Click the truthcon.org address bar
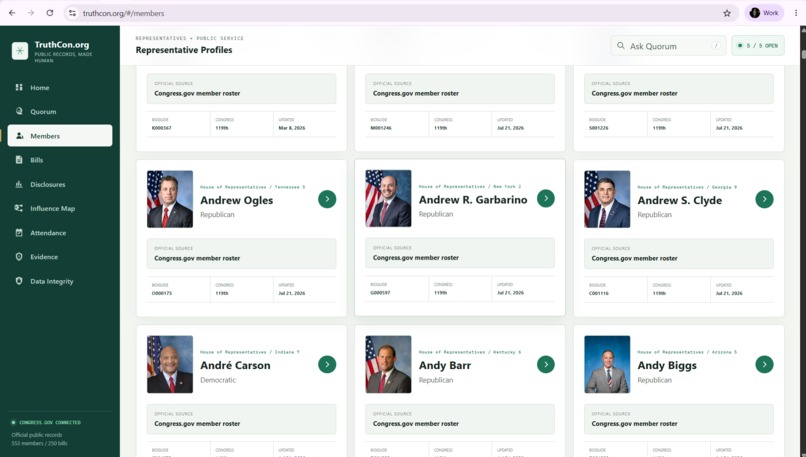 (x=401, y=13)
